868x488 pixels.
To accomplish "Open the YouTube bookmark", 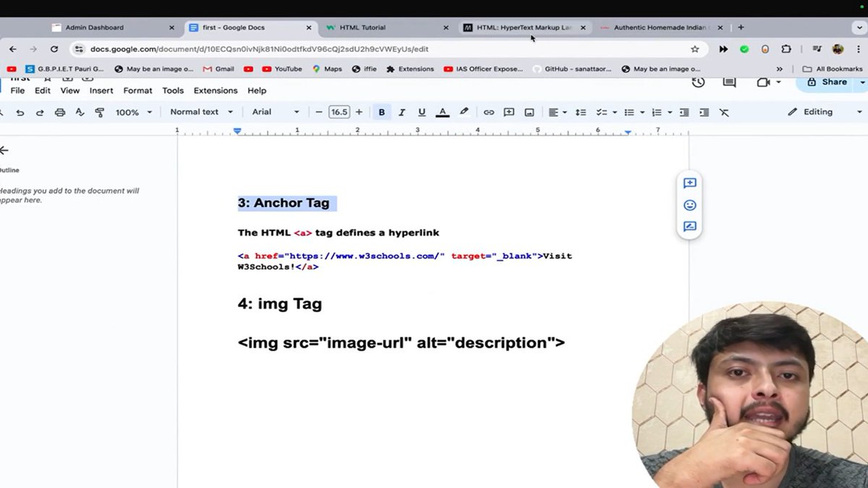I will tap(281, 69).
